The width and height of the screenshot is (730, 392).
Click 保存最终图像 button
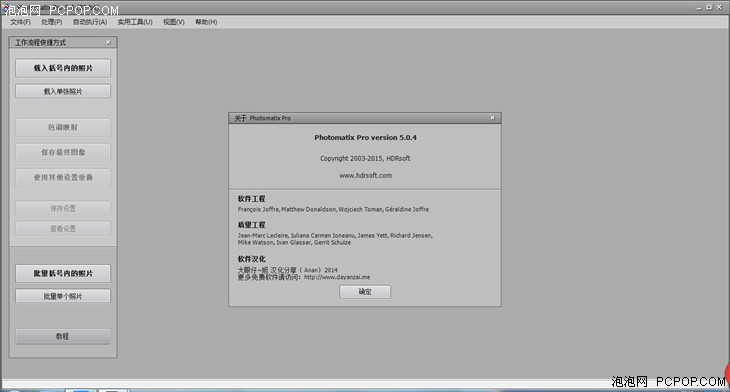pyautogui.click(x=63, y=152)
